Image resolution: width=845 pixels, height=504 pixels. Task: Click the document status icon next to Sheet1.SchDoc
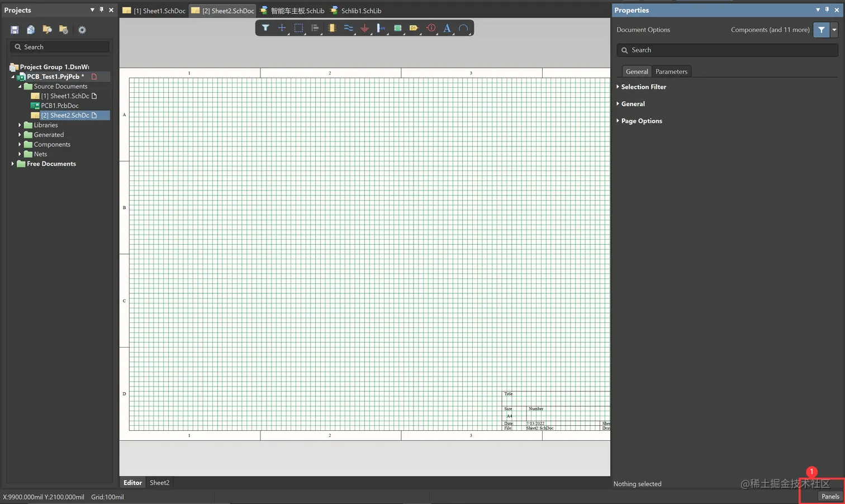click(x=94, y=96)
